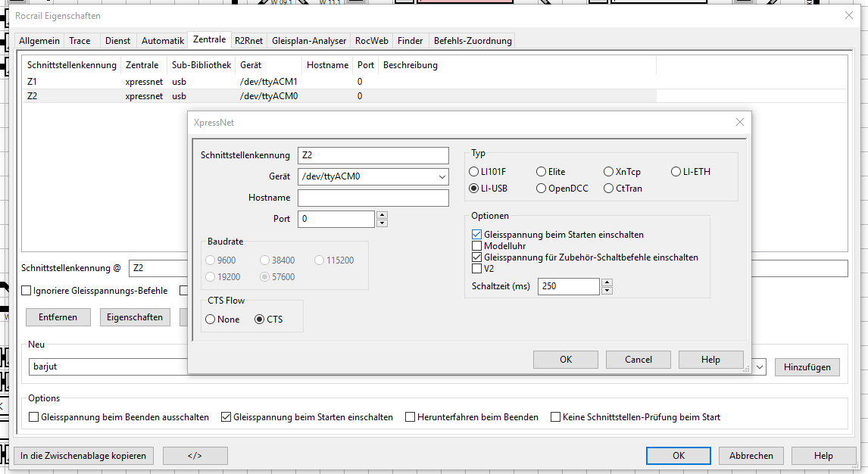868x474 pixels.
Task: Close the XpressNet dialog window
Action: (x=739, y=122)
